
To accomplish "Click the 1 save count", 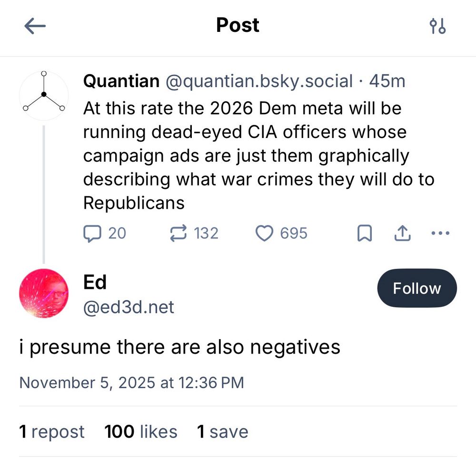I will (223, 432).
